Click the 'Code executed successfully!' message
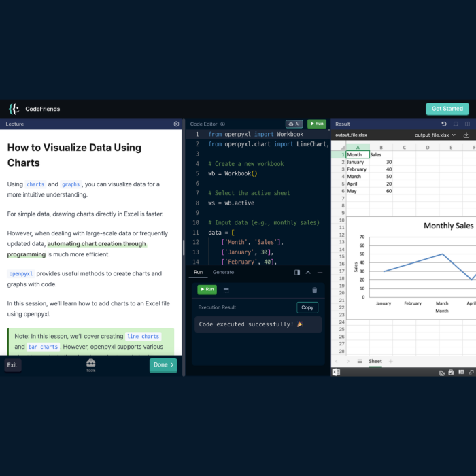Viewport: 476px width, 476px height. (251, 324)
